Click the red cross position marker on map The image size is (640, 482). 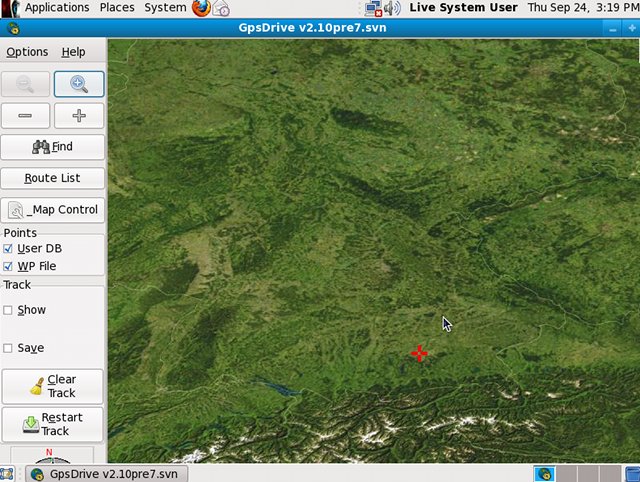[x=419, y=353]
